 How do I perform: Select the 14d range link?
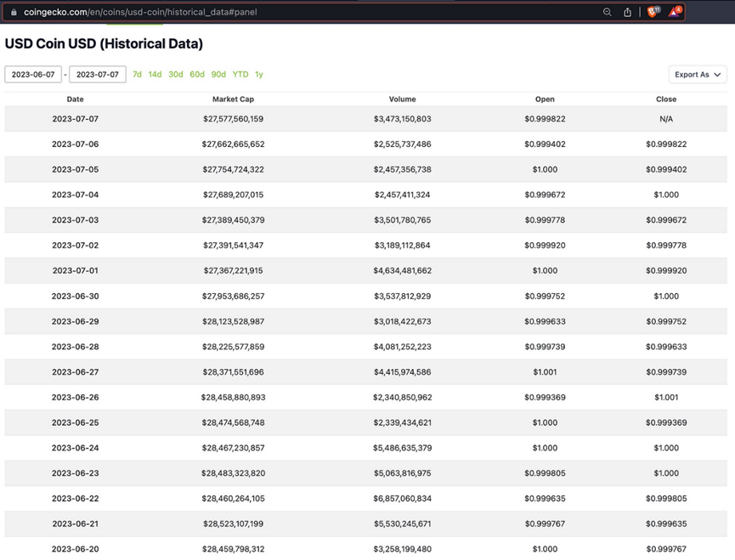(x=155, y=75)
